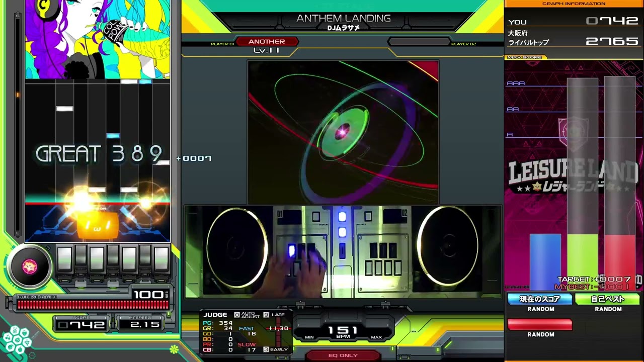644x362 pixels.
Task: Click the RANDOM label under 現在のスコア
Action: coord(541,309)
